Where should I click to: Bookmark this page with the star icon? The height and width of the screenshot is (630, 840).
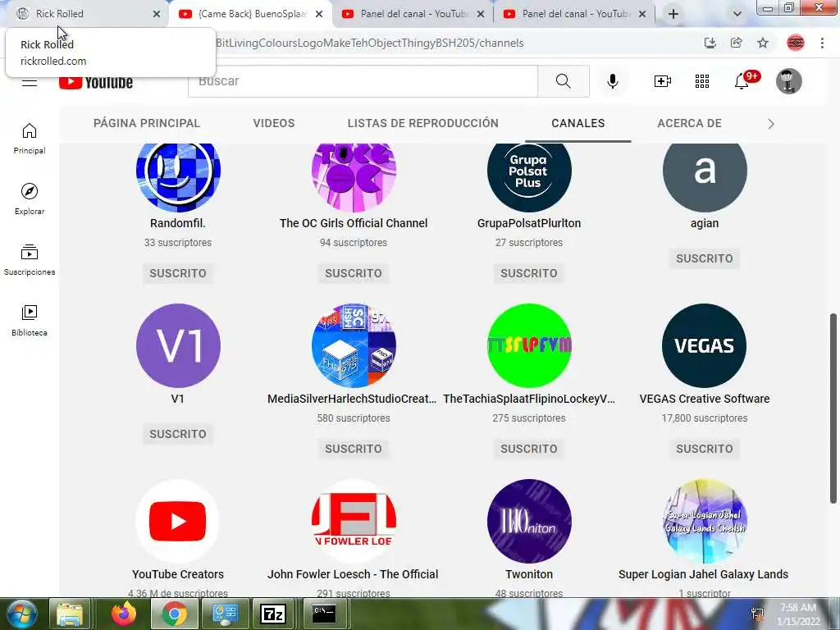[x=763, y=43]
